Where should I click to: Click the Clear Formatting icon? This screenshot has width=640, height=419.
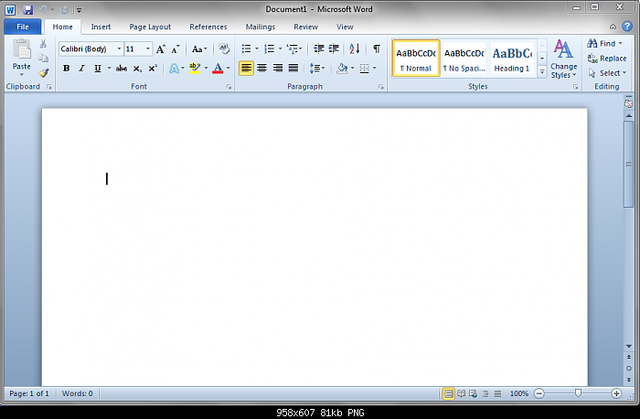(224, 49)
